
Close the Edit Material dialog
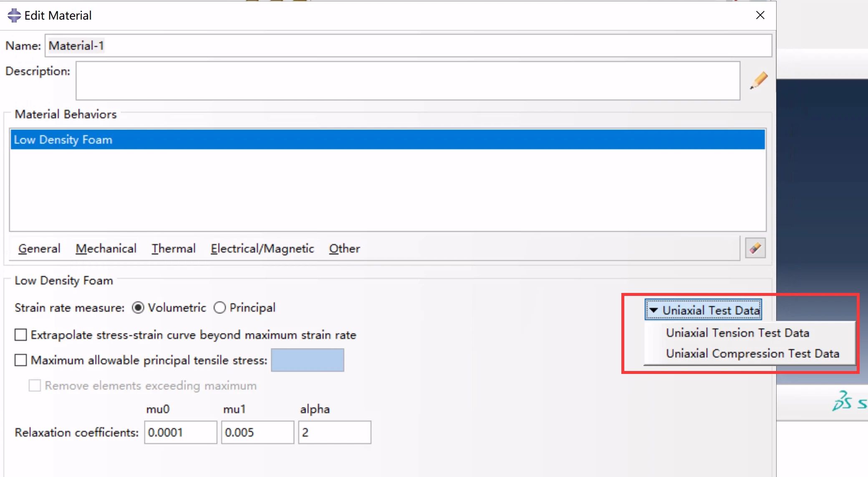(x=760, y=15)
